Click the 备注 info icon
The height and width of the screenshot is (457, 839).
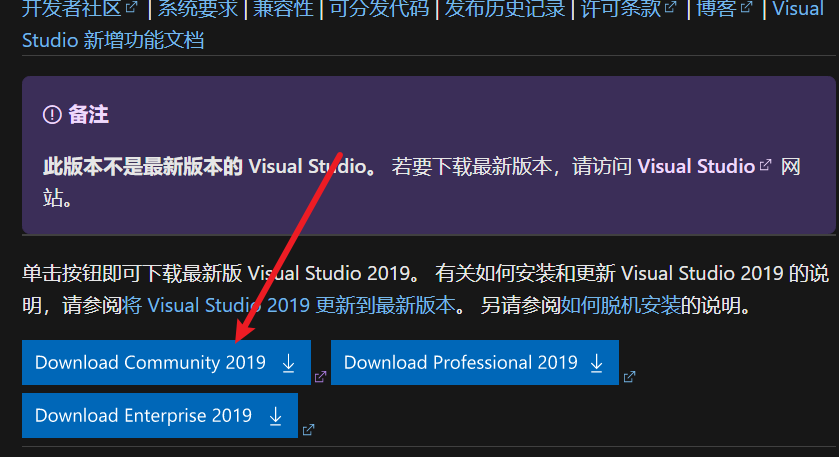[52, 115]
